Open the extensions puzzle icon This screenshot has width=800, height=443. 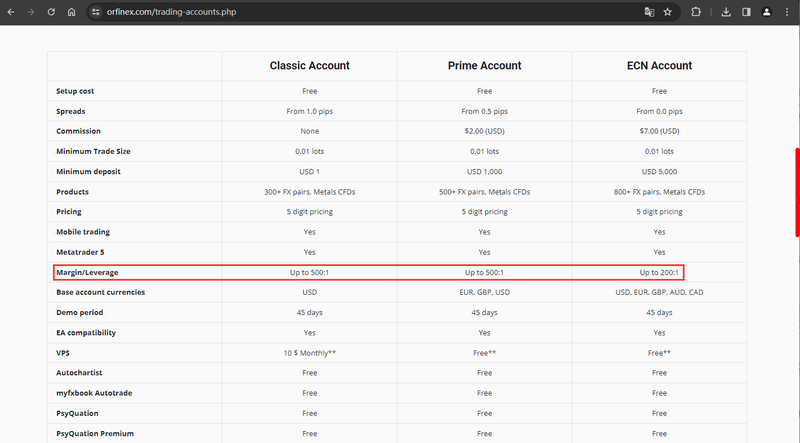tap(696, 12)
